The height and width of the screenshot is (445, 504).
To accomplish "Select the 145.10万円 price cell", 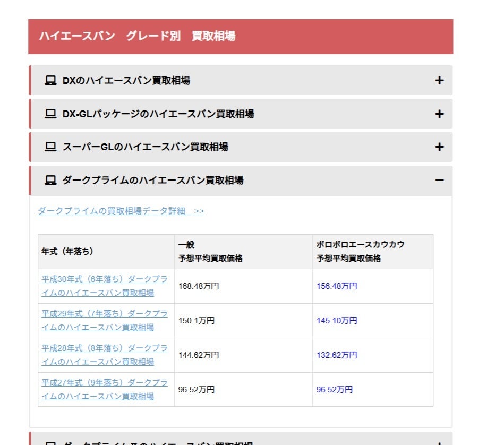I will click(373, 321).
